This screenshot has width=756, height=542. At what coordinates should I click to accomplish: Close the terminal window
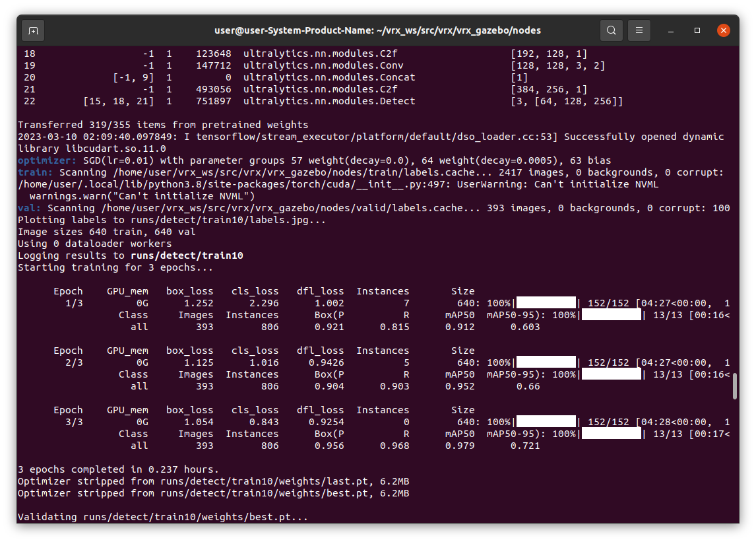pos(724,30)
